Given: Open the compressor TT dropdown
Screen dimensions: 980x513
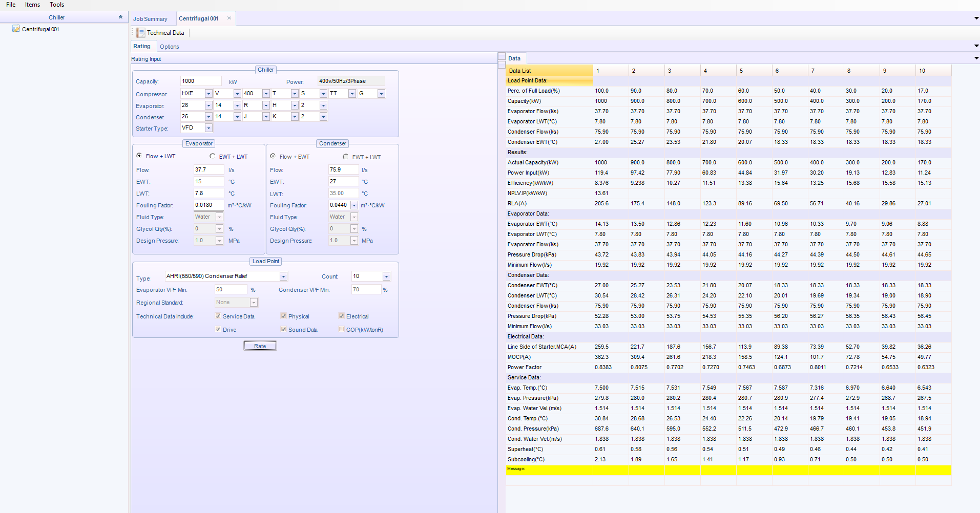Looking at the screenshot, I should (352, 94).
